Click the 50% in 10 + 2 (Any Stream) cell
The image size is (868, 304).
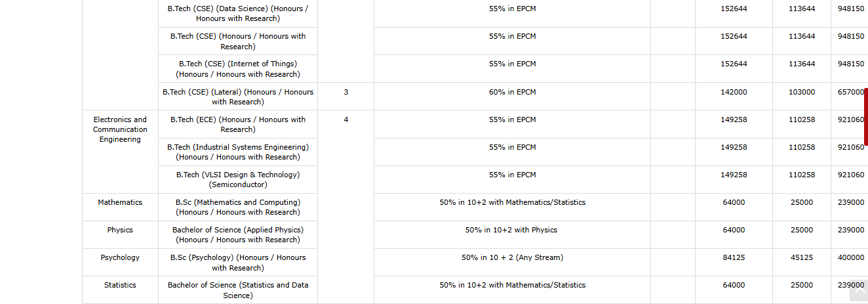pos(512,257)
